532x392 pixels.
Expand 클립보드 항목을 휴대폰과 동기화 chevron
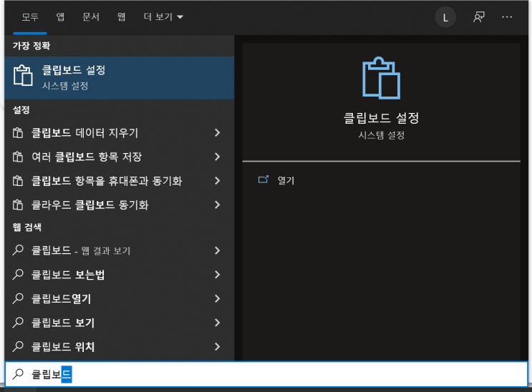tap(218, 181)
